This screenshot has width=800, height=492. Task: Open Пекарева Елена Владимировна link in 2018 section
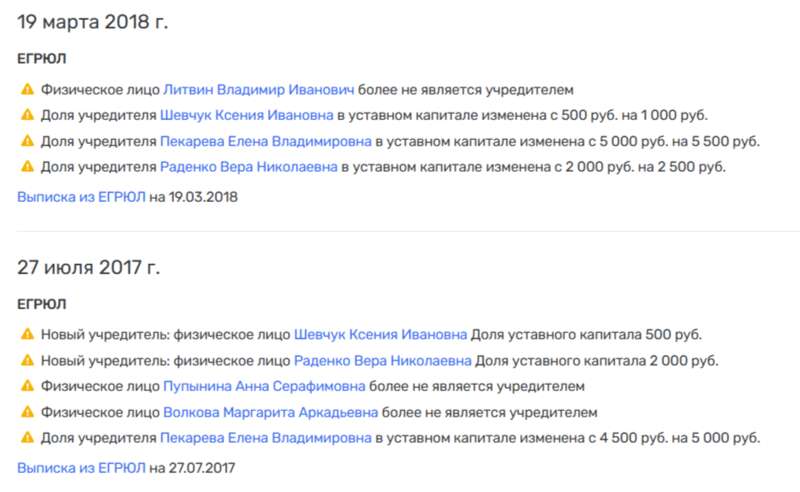[266, 140]
